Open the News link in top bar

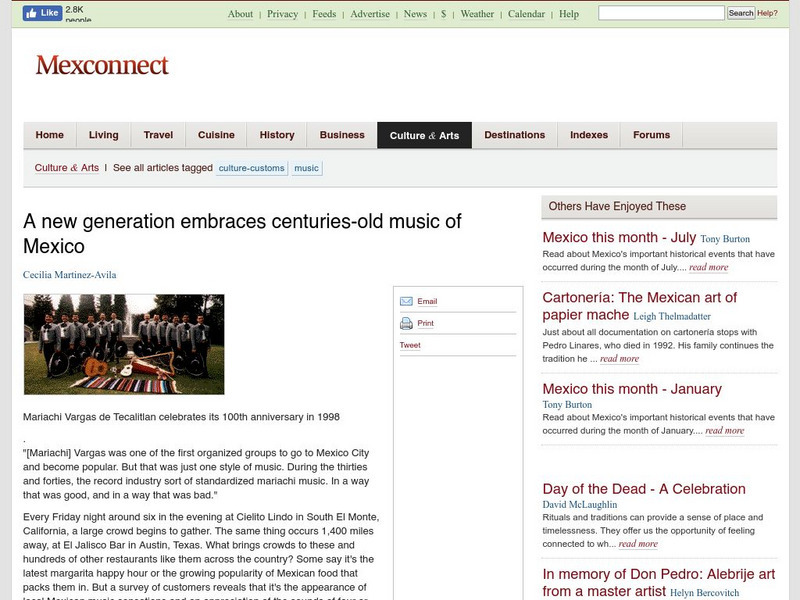(415, 14)
